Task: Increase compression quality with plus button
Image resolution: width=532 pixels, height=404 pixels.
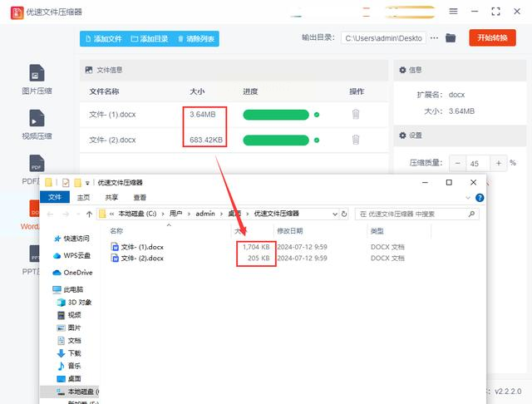Action: tap(498, 163)
